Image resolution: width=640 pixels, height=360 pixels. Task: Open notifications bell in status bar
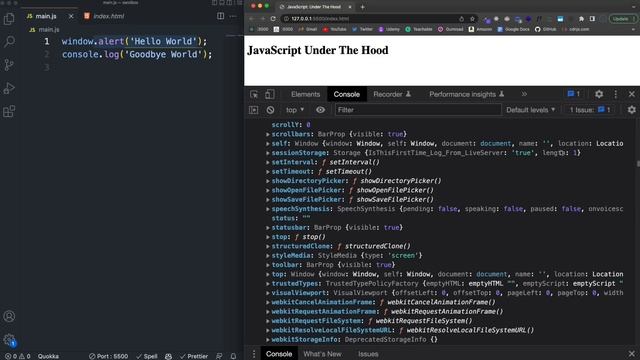click(x=233, y=356)
